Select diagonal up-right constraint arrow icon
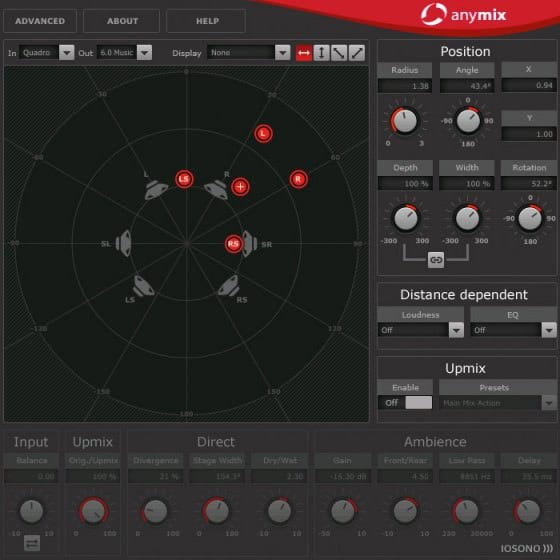 click(356, 53)
